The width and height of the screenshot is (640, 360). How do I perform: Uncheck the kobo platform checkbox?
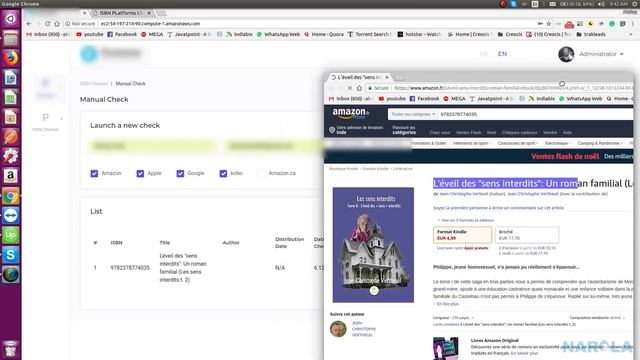tap(223, 173)
